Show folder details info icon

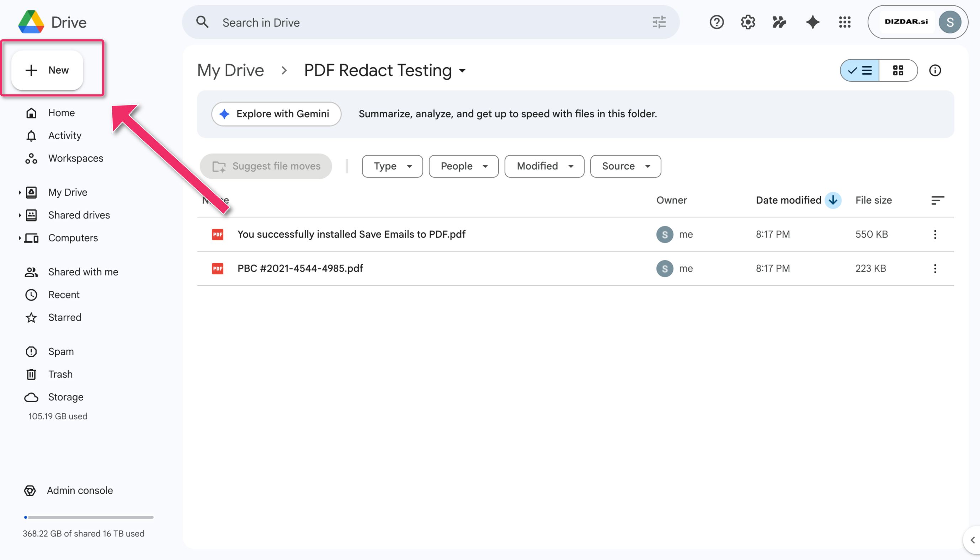[x=934, y=70]
